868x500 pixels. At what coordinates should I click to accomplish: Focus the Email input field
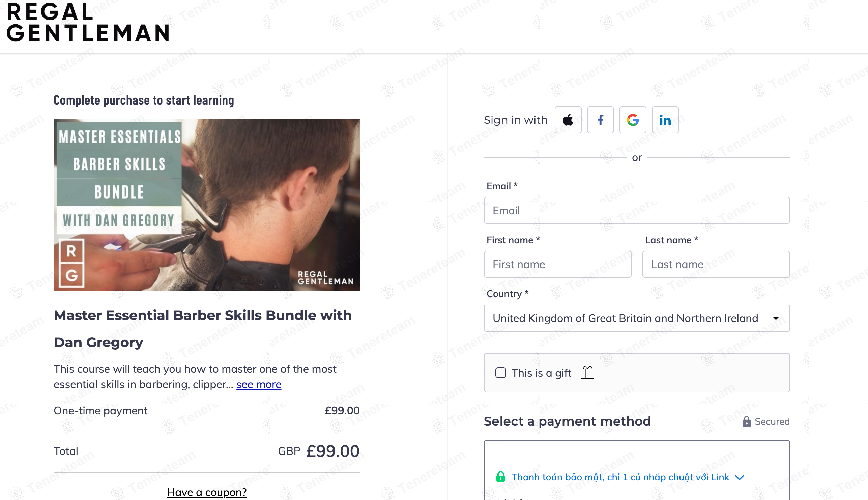[x=637, y=210]
